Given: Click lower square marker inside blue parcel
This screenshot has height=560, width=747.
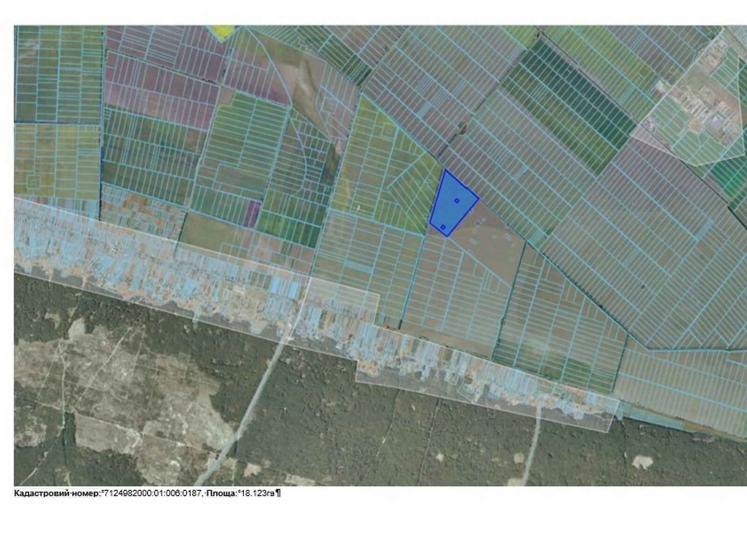Looking at the screenshot, I should (x=443, y=227).
